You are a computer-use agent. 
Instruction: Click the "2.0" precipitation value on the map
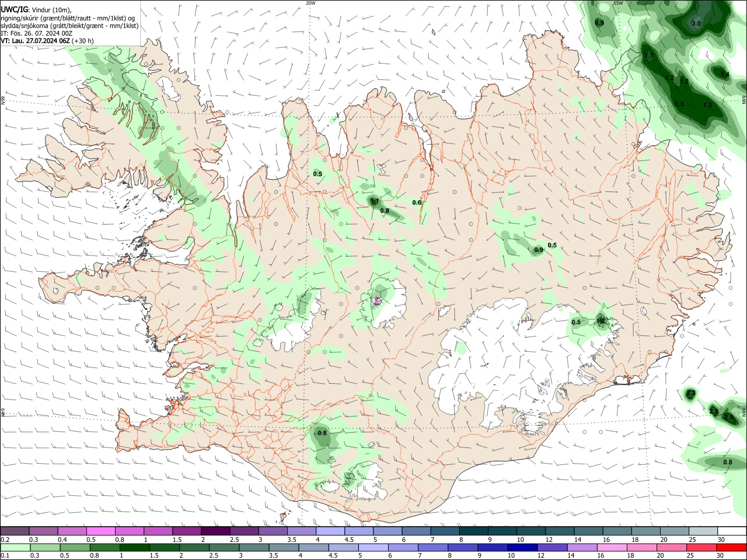[x=728, y=417]
